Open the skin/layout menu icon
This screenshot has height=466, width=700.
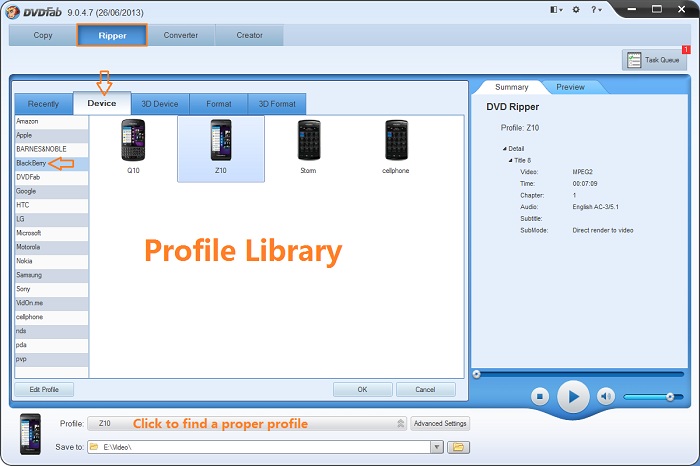556,9
